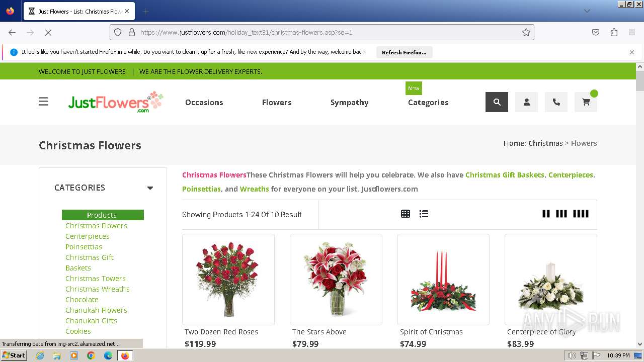The width and height of the screenshot is (644, 362).
Task: Click the dark search magnifier icon
Action: coord(497,102)
